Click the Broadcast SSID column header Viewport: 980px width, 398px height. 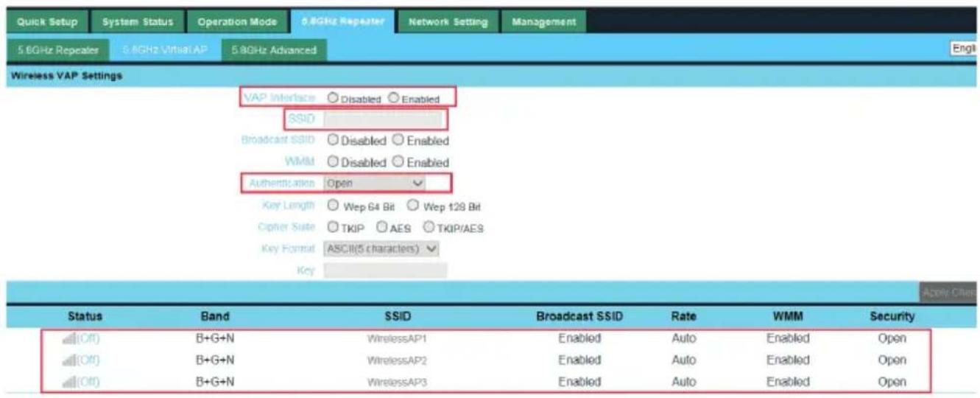pyautogui.click(x=580, y=316)
